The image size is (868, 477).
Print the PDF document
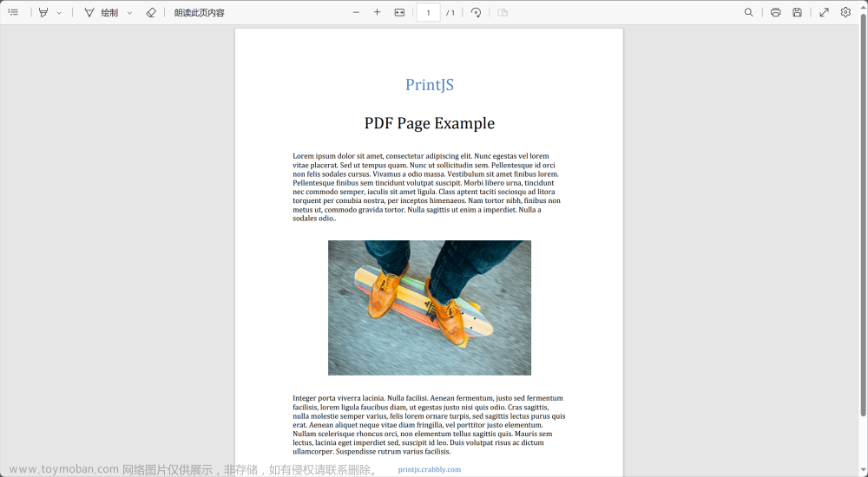tap(775, 12)
